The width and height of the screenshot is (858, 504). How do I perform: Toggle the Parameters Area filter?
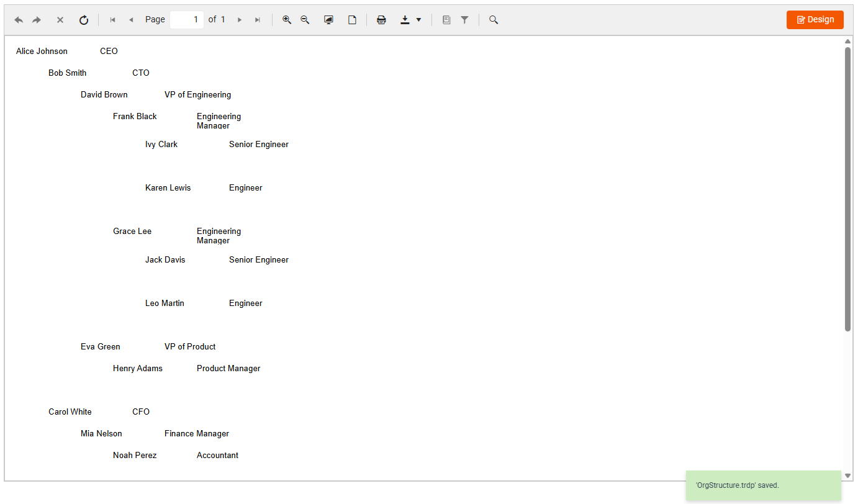click(464, 19)
